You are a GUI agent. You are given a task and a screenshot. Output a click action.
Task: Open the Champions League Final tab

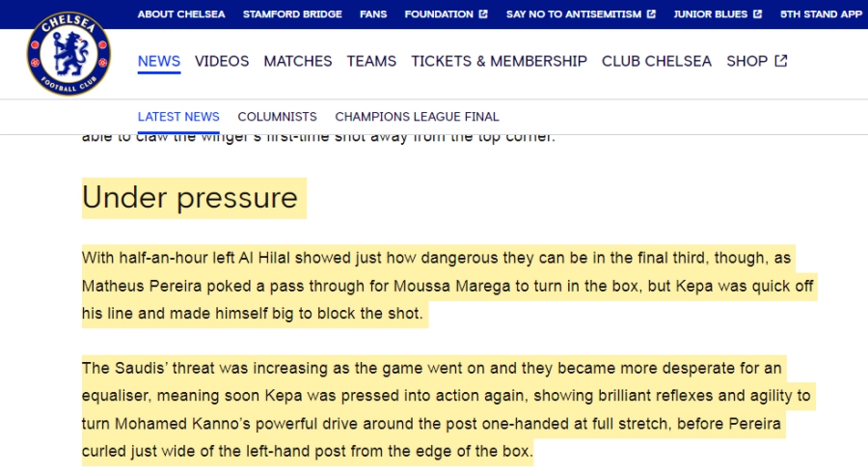(417, 117)
